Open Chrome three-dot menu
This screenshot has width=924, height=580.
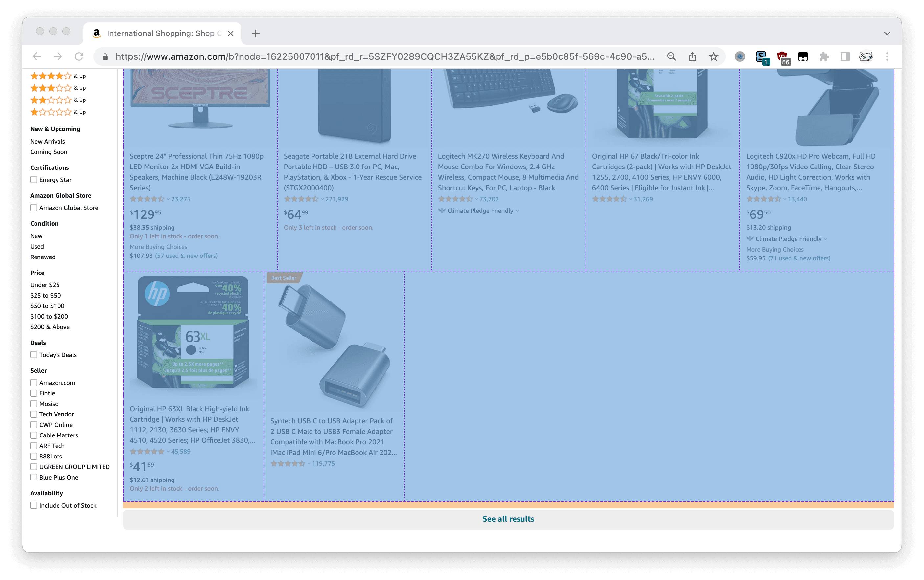tap(887, 57)
